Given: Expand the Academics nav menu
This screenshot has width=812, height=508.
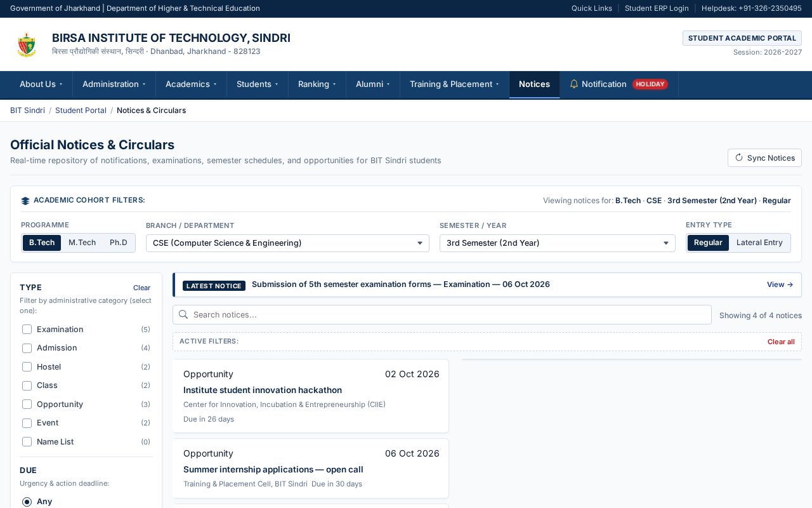Looking at the screenshot, I should coord(191,84).
